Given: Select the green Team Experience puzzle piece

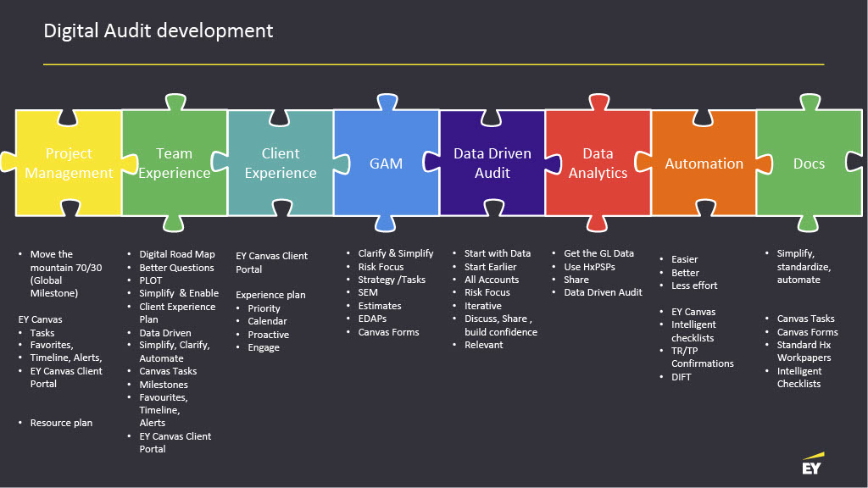Looking at the screenshot, I should [175, 163].
